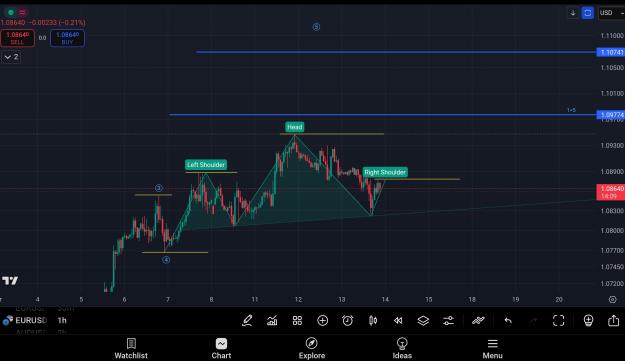Image resolution: width=625 pixels, height=361 pixels.
Task: Open the USD currency dropdown
Action: point(611,13)
